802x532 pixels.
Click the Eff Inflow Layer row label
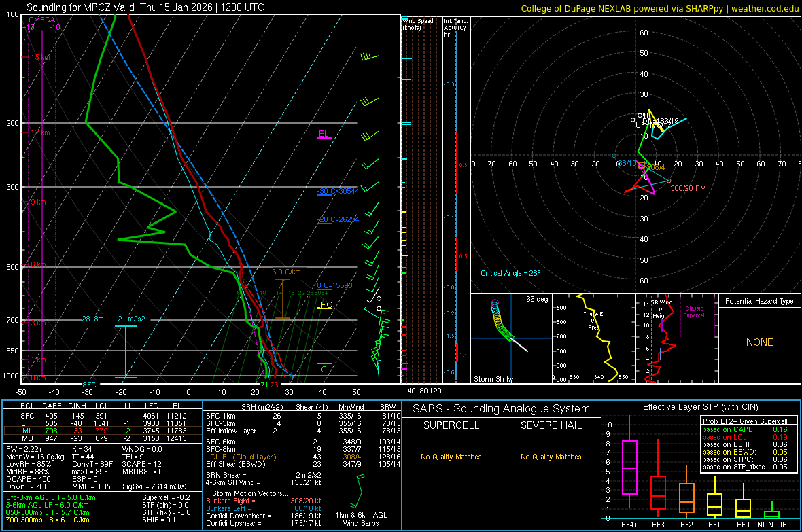click(230, 431)
